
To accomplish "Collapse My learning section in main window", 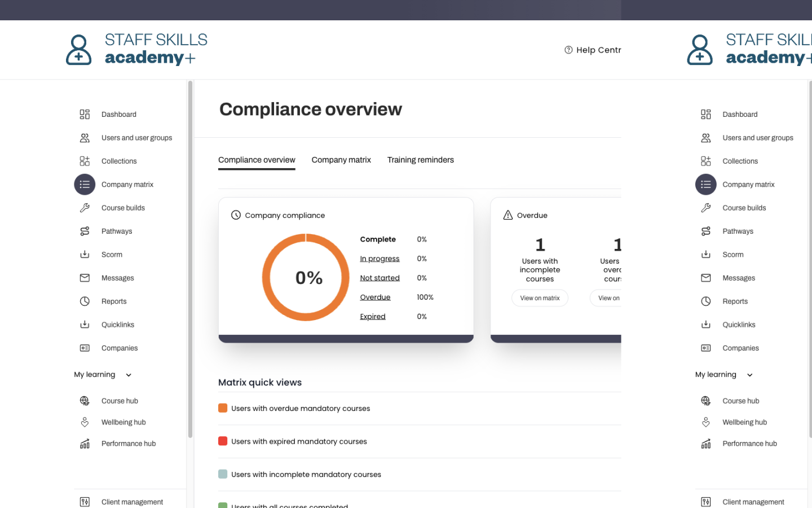I will [129, 375].
